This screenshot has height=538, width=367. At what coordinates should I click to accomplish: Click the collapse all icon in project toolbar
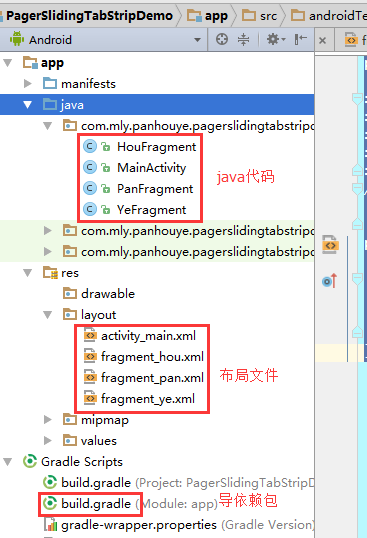pyautogui.click(x=244, y=39)
